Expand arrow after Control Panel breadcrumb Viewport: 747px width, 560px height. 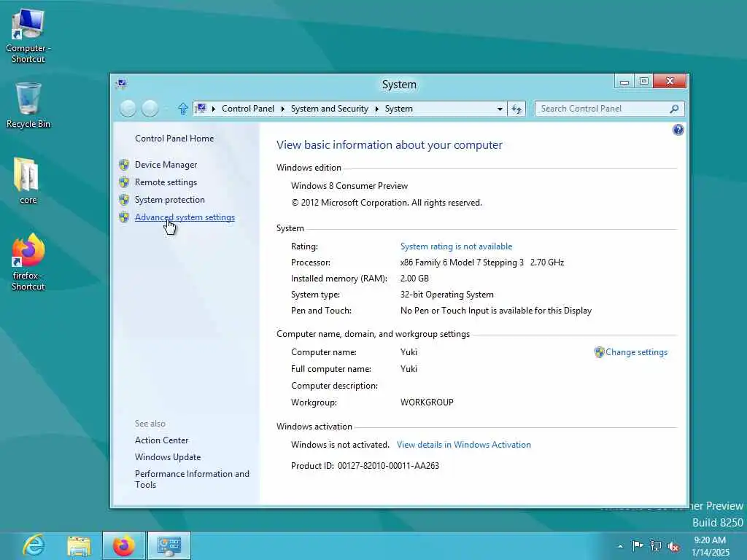click(282, 109)
